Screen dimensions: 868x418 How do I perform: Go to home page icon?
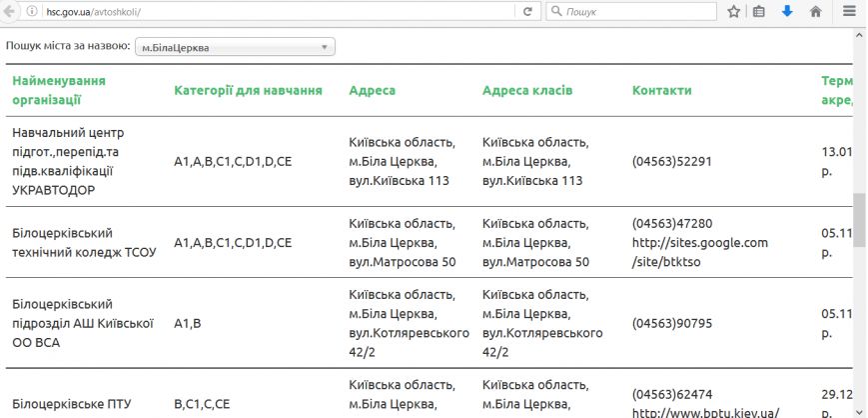(x=815, y=11)
